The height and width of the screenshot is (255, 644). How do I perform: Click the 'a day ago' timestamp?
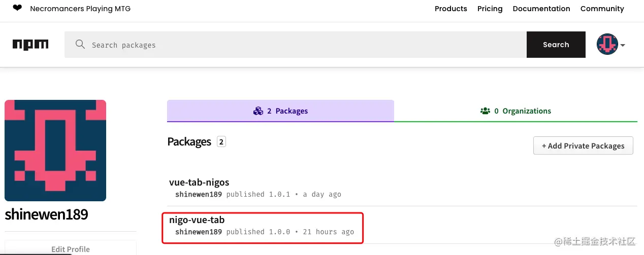pyautogui.click(x=322, y=194)
